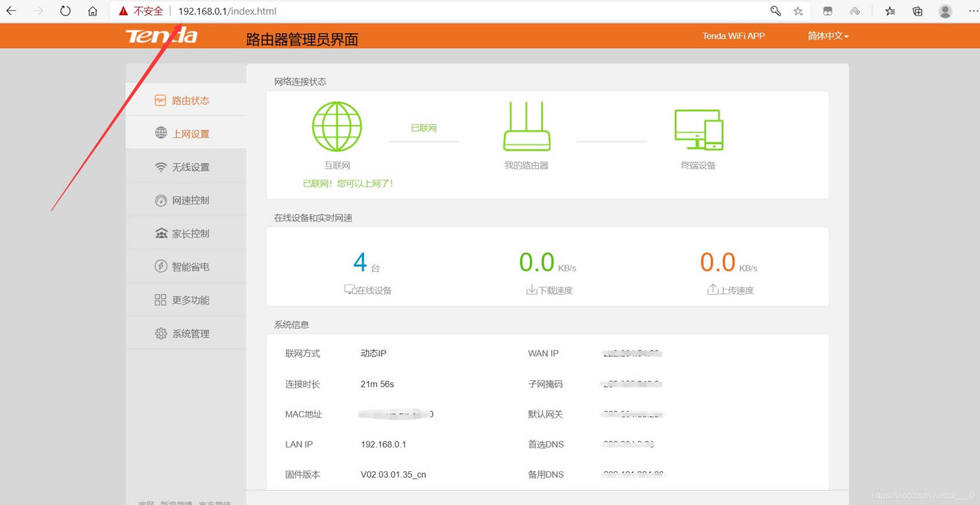980x505 pixels.
Task: Click the upload speed arrow icon
Action: (713, 289)
